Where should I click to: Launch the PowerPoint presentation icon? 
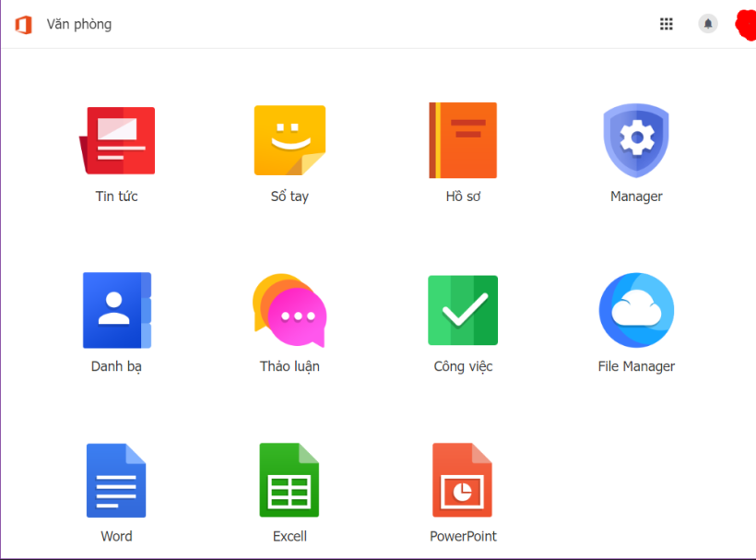coord(463,481)
